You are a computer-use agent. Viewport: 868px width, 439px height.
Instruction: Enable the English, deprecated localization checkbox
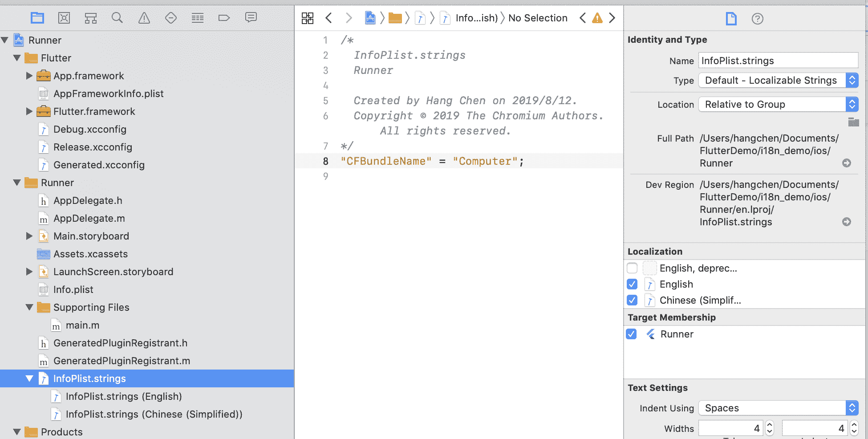click(632, 268)
